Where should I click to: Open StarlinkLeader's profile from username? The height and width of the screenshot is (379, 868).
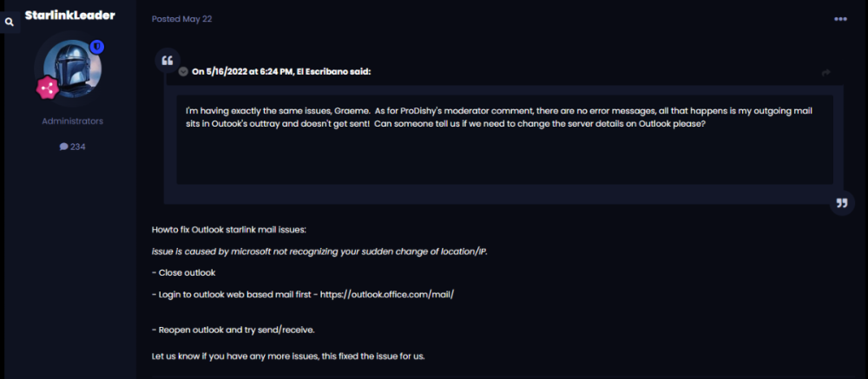[70, 16]
